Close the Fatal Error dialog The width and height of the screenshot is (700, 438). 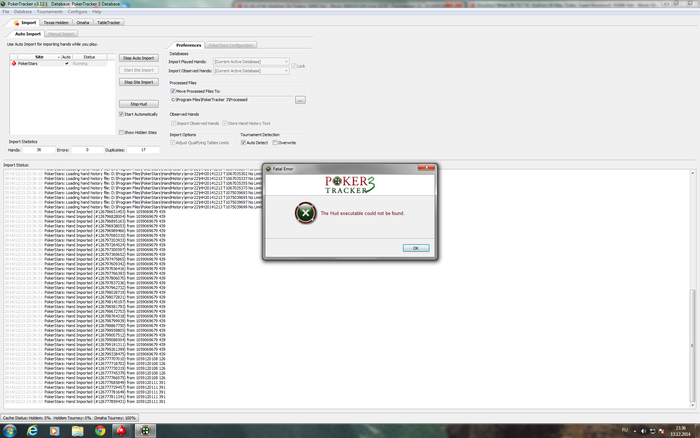pos(426,167)
